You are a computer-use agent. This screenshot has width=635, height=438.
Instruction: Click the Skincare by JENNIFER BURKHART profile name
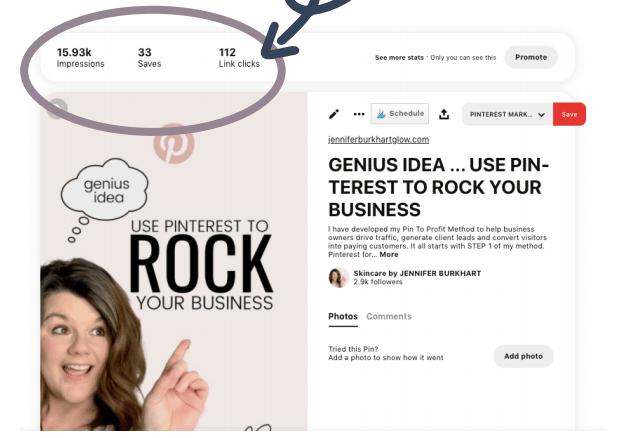(x=417, y=273)
